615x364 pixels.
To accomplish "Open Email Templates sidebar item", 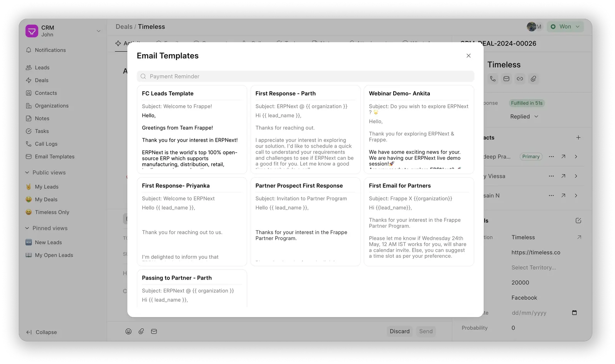I will point(63,157).
